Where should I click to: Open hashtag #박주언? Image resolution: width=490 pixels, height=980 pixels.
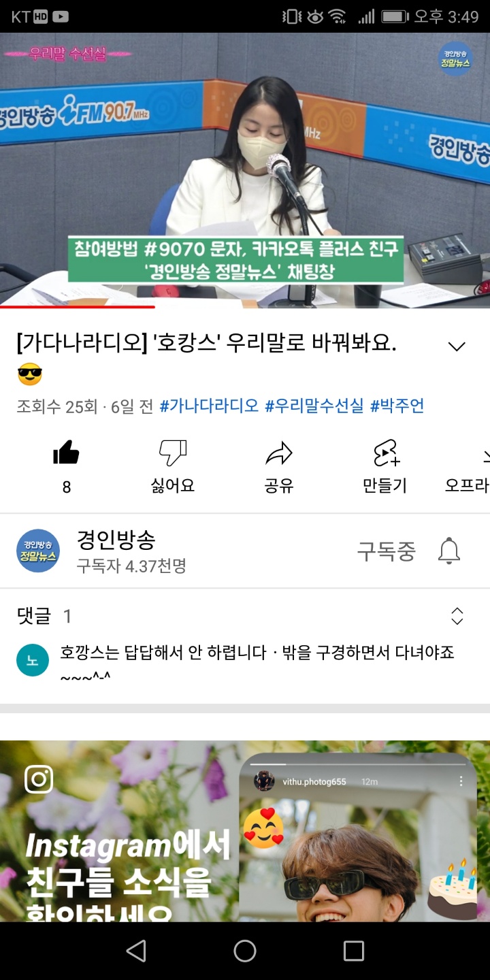(397, 406)
